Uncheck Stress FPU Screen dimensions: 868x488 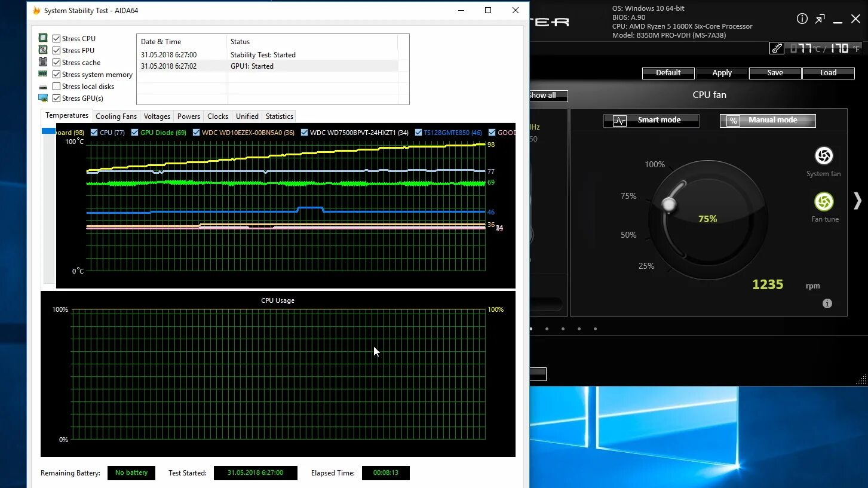[57, 50]
